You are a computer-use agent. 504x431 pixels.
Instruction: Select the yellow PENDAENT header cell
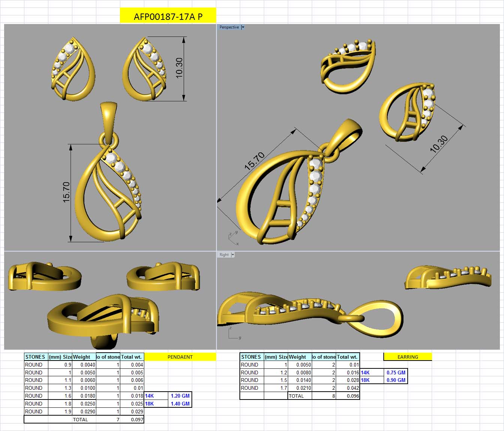[180, 357]
